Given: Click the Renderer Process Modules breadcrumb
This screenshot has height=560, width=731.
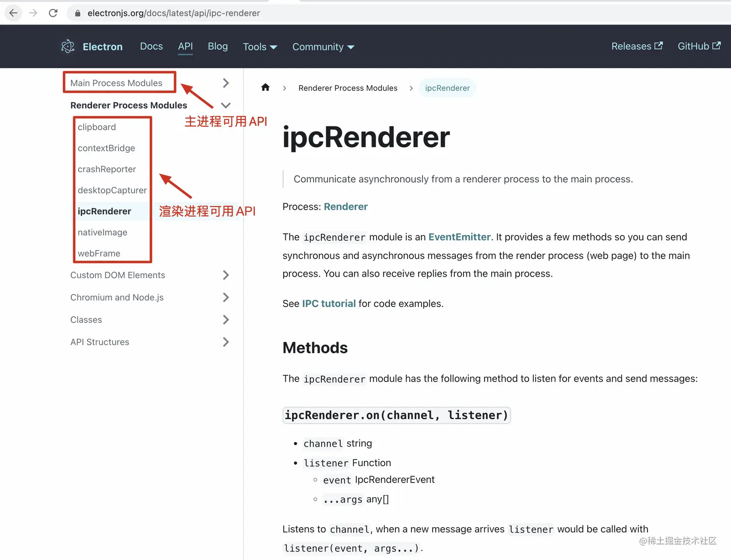Looking at the screenshot, I should (348, 88).
